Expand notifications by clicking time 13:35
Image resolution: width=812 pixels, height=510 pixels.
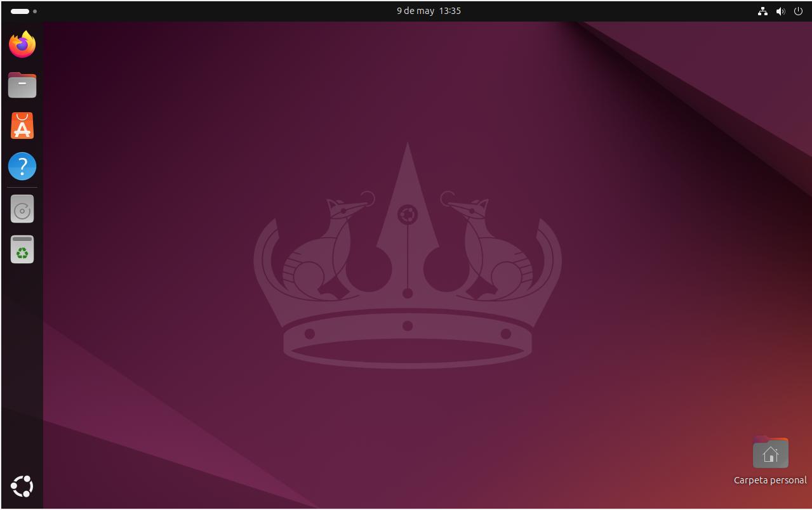(450, 11)
